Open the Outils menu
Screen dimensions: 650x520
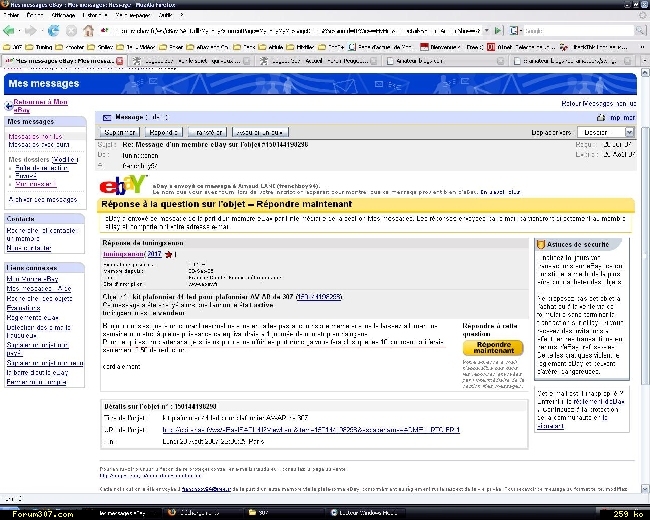click(x=165, y=15)
